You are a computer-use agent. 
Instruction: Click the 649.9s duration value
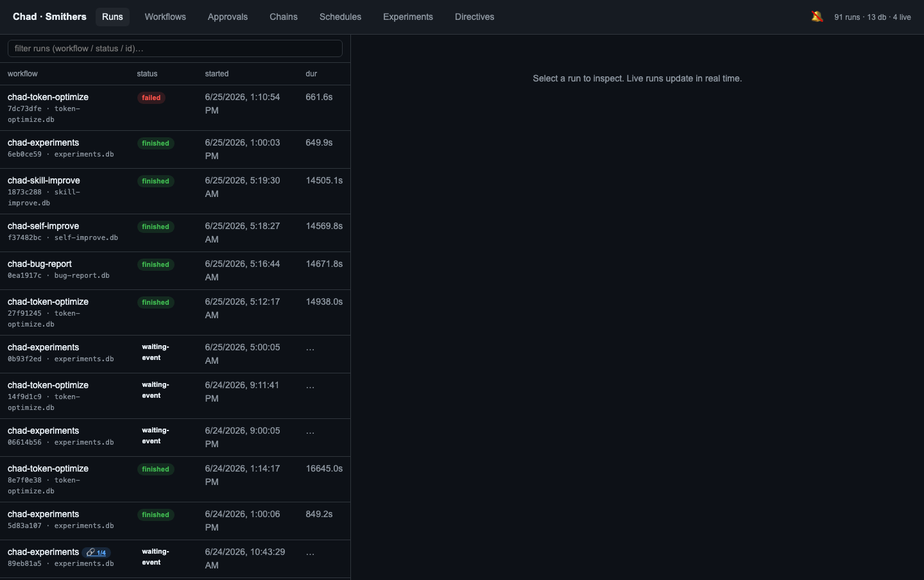319,142
